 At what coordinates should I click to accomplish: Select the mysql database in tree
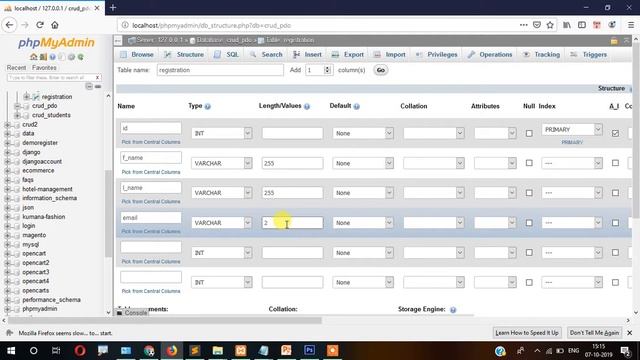(31, 244)
